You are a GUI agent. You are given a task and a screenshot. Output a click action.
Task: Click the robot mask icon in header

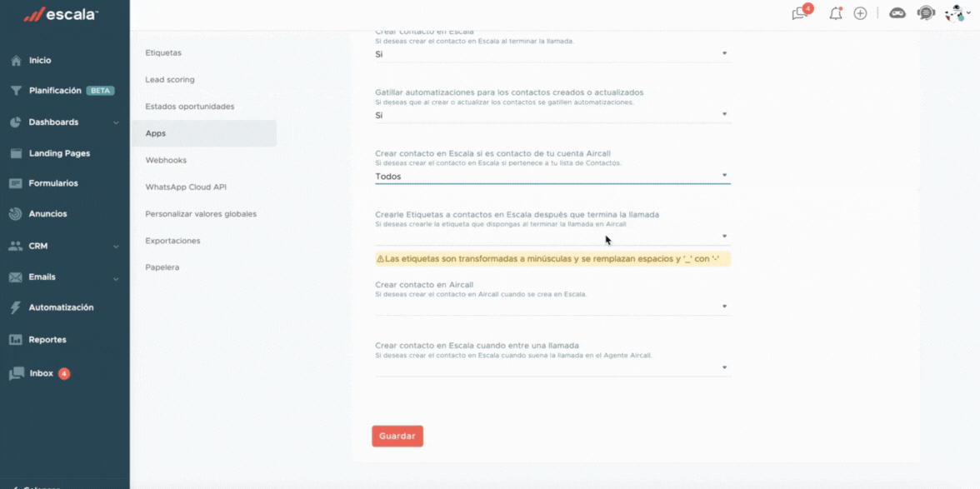[x=897, y=13]
